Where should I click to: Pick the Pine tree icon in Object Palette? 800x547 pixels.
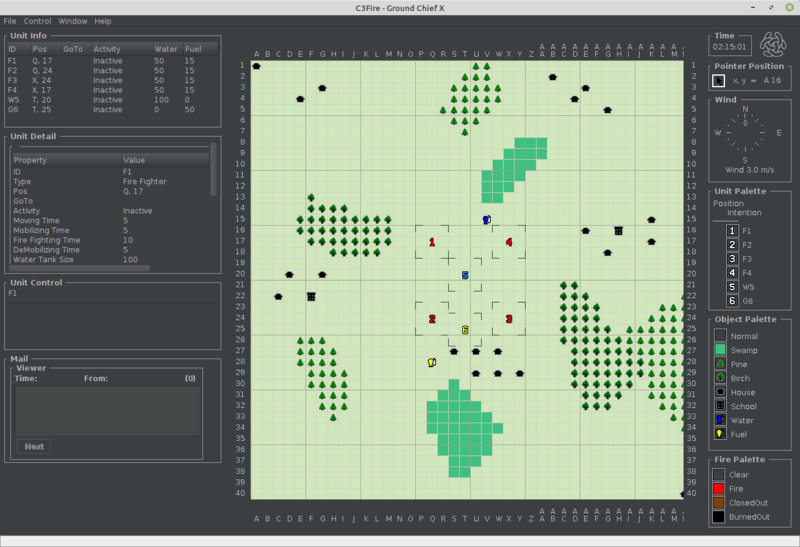click(720, 364)
